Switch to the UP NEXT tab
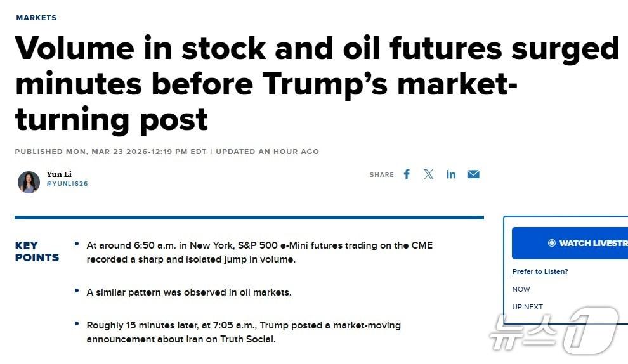This screenshot has height=364, width=628. [x=527, y=307]
